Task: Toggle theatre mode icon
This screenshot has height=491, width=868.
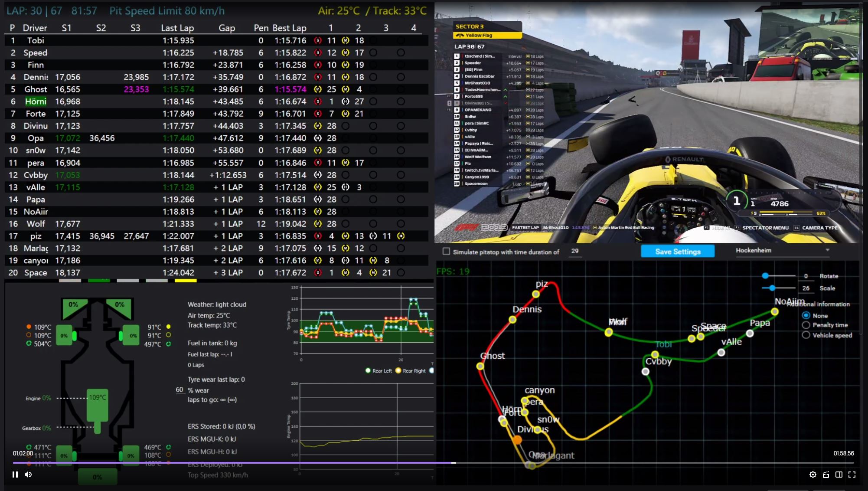Action: tap(839, 475)
